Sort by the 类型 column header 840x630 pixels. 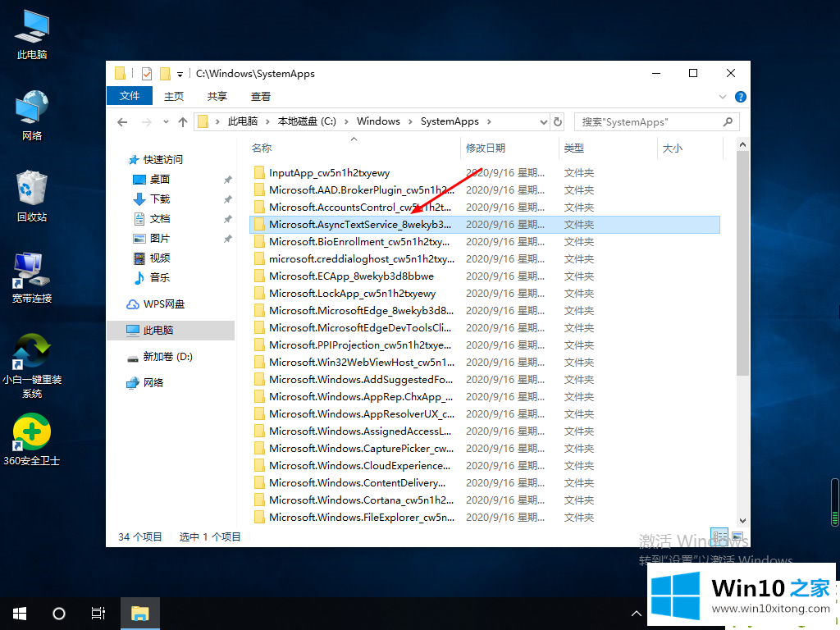pos(573,148)
